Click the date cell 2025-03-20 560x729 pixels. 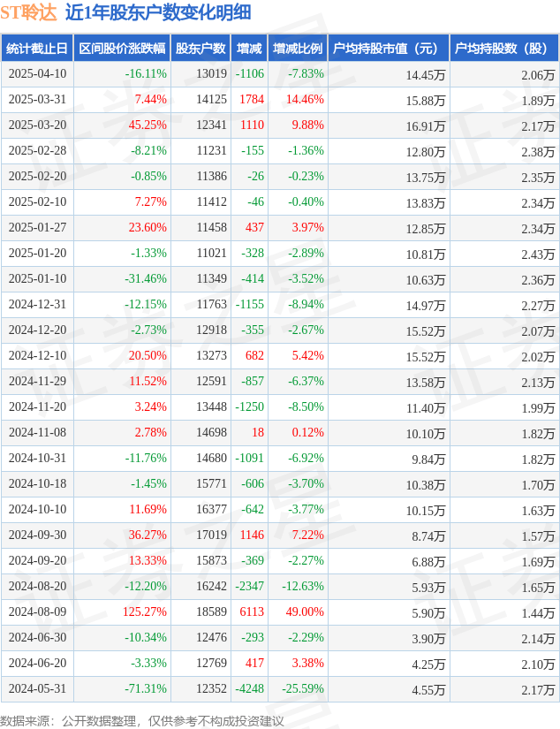click(x=38, y=125)
